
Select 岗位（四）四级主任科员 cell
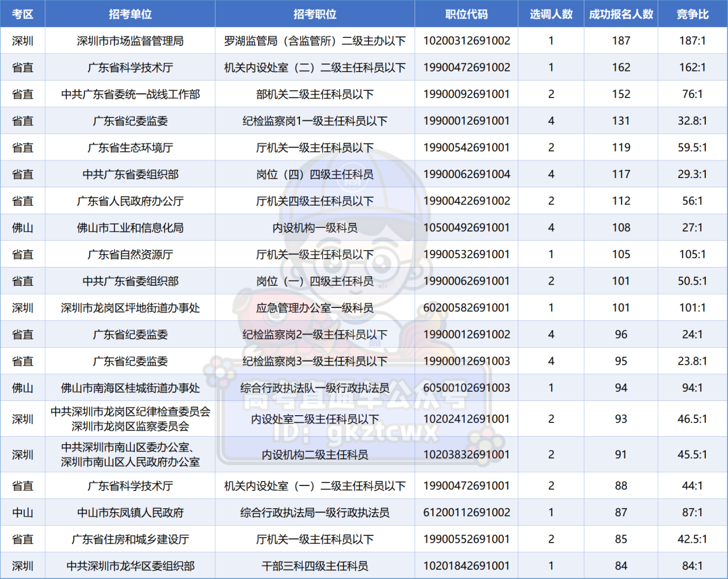tap(315, 175)
